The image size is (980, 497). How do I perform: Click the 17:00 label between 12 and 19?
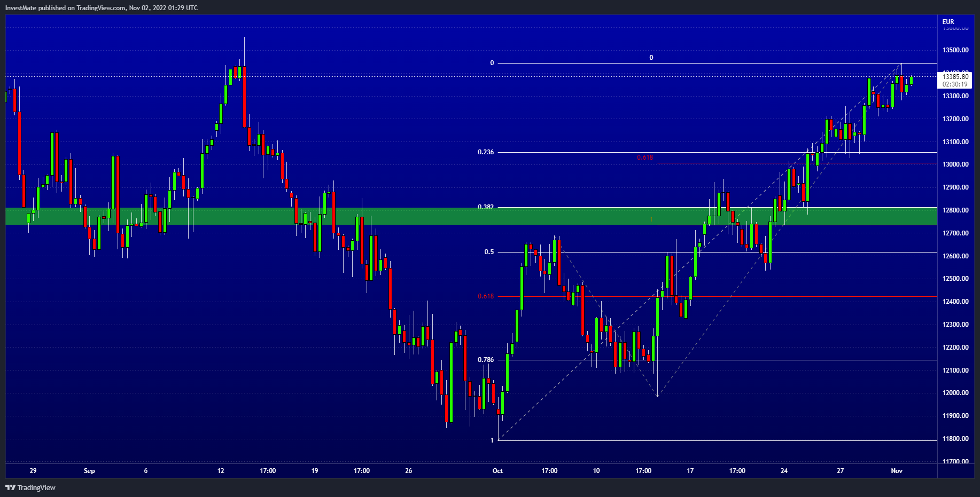268,471
